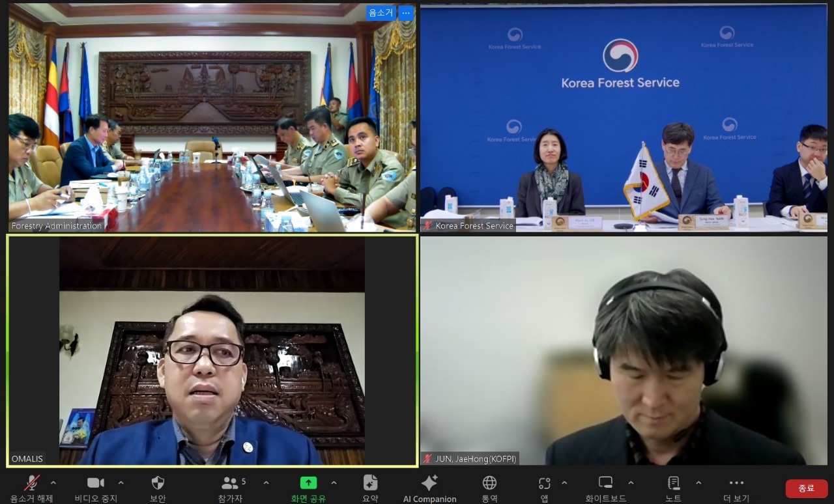Click the Forestry Administration name label
Screen dimensions: 834x504
point(57,226)
